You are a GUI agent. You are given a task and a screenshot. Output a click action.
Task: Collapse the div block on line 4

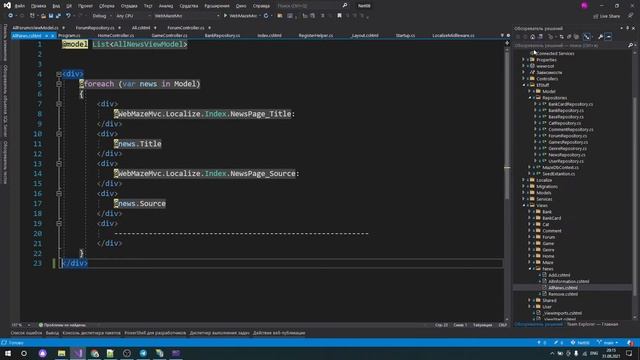click(x=59, y=74)
